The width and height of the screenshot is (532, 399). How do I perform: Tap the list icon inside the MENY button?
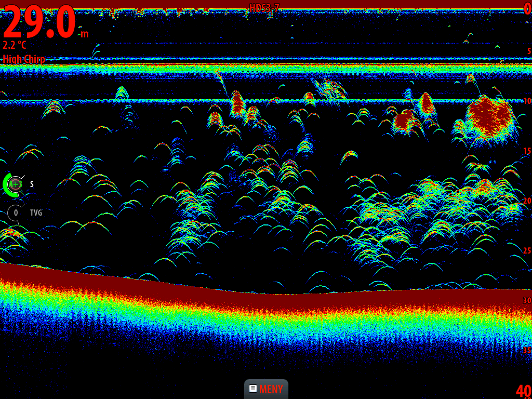(253, 389)
